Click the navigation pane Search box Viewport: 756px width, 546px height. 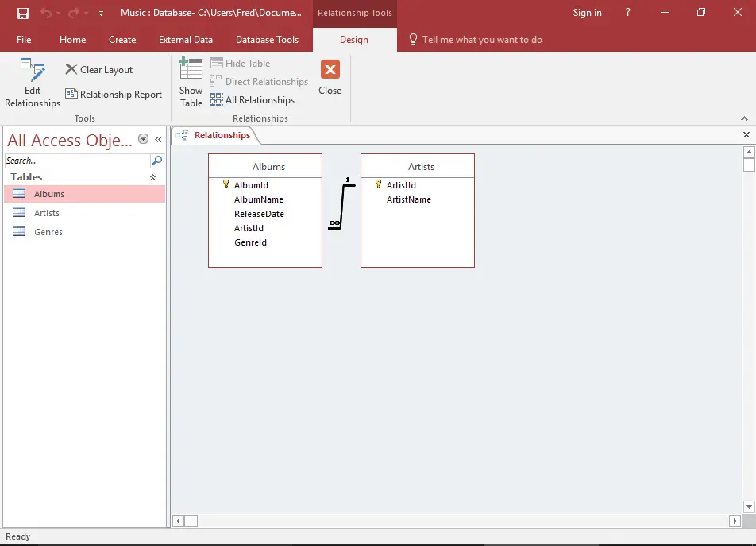pyautogui.click(x=78, y=161)
